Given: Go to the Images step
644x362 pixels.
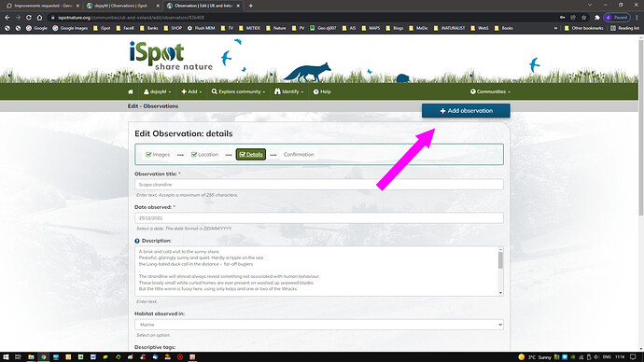Looking at the screenshot, I should [x=158, y=155].
